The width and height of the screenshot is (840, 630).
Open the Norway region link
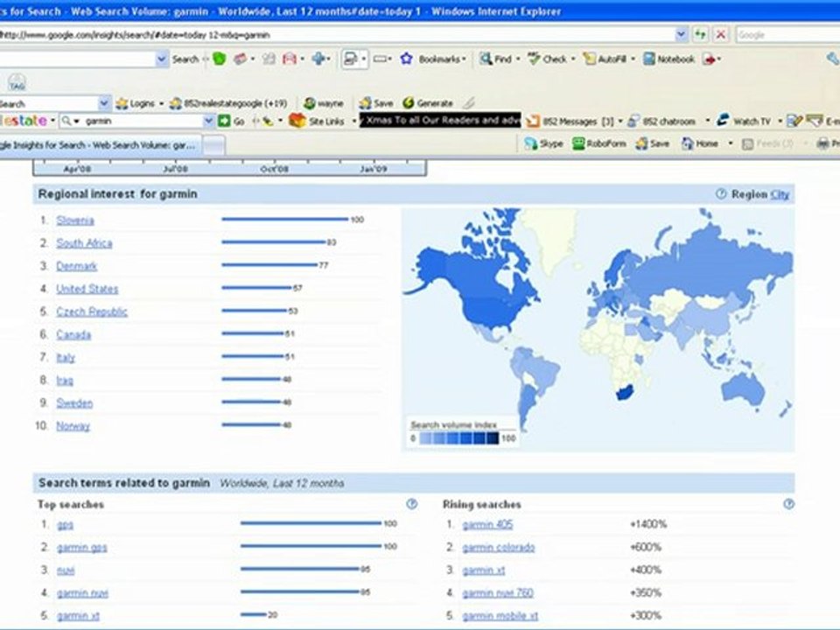click(73, 426)
